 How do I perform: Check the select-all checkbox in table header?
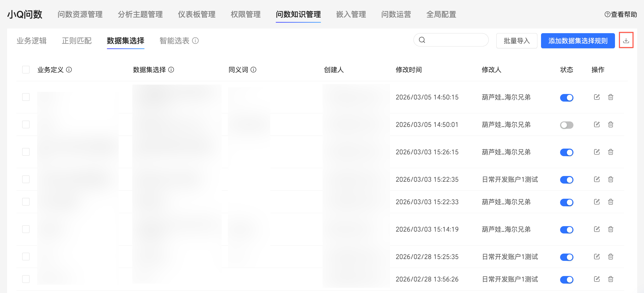pyautogui.click(x=26, y=70)
